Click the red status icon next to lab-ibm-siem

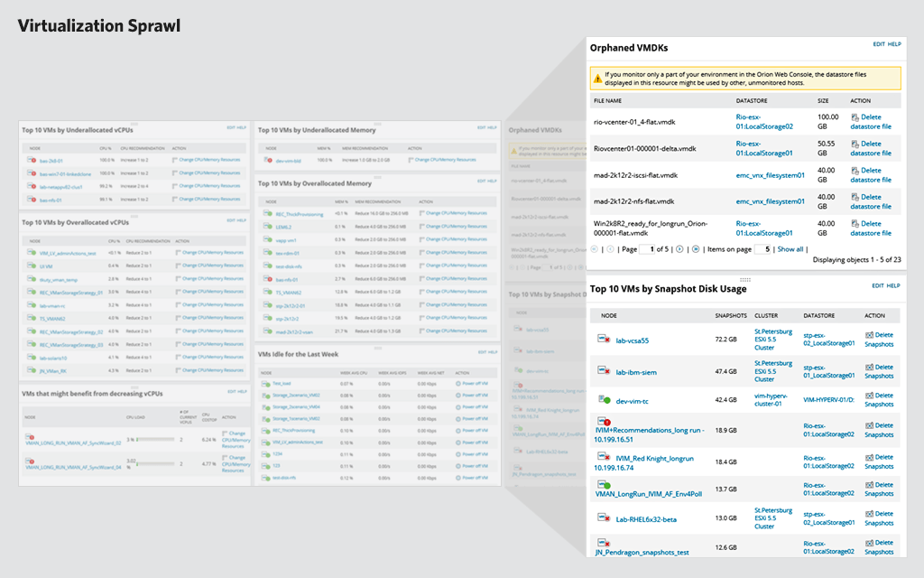606,371
